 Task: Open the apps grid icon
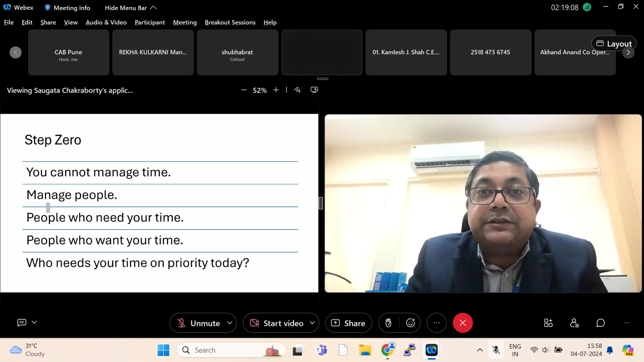[x=548, y=323]
